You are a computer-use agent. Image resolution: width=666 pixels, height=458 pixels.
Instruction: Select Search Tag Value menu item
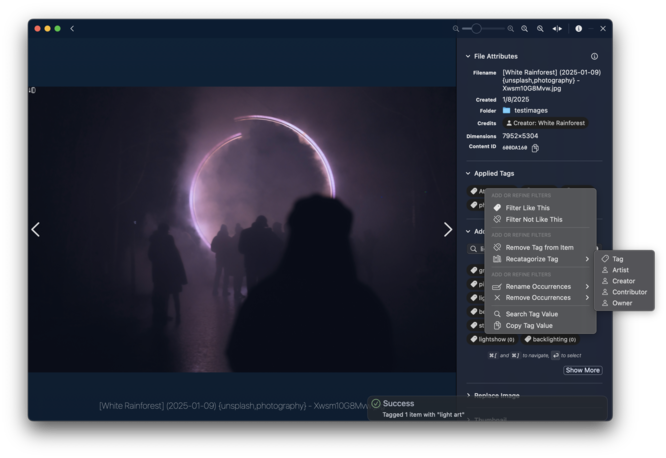point(540,314)
